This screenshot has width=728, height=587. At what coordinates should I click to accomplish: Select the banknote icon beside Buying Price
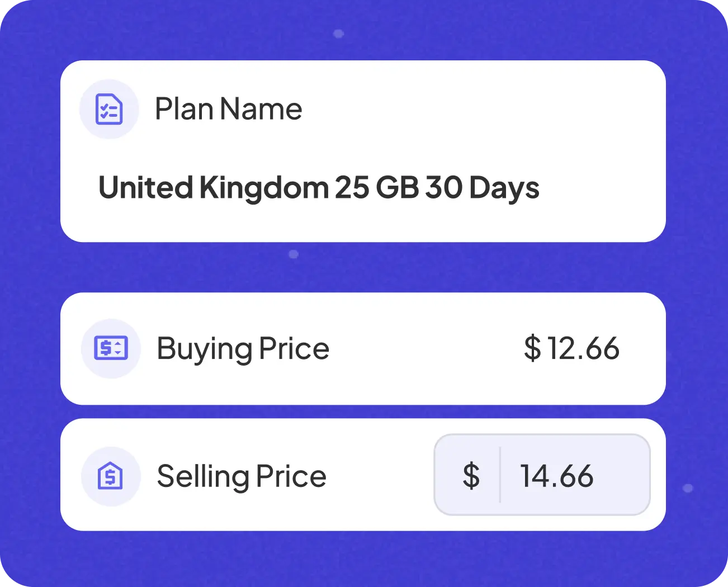tap(111, 348)
